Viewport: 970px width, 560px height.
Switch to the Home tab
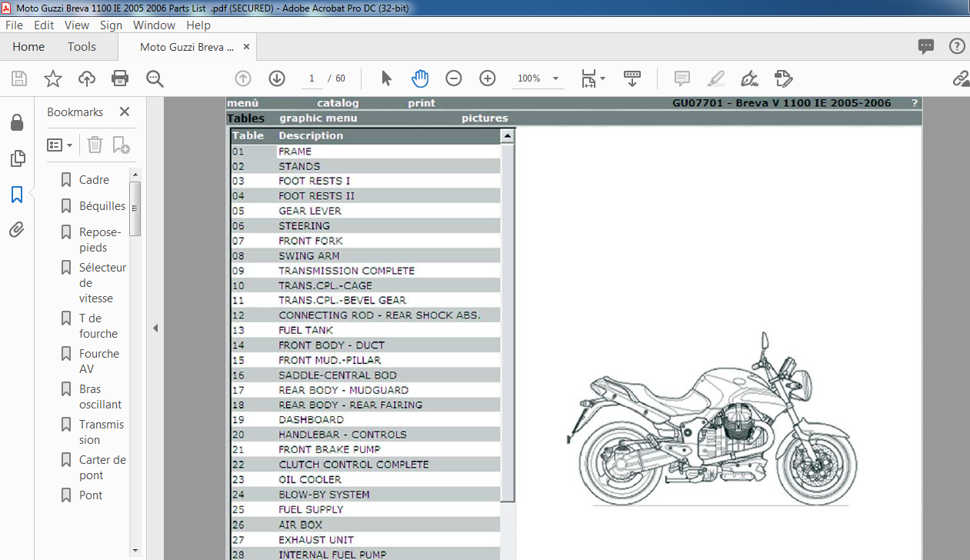pyautogui.click(x=28, y=47)
